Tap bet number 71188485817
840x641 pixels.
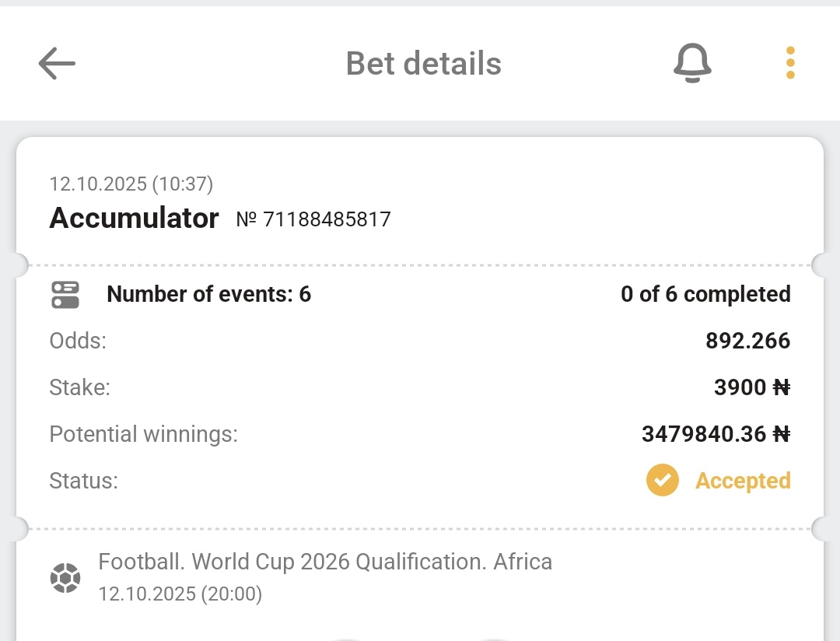tap(313, 220)
